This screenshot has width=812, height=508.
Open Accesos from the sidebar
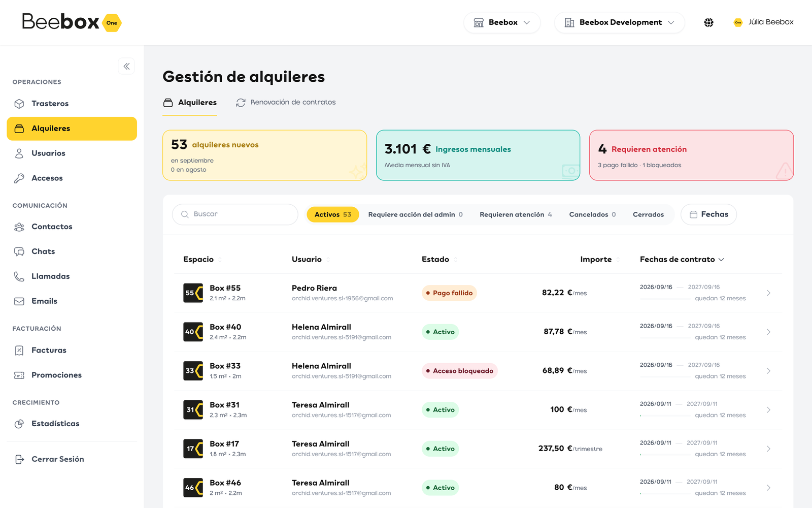pos(72,178)
